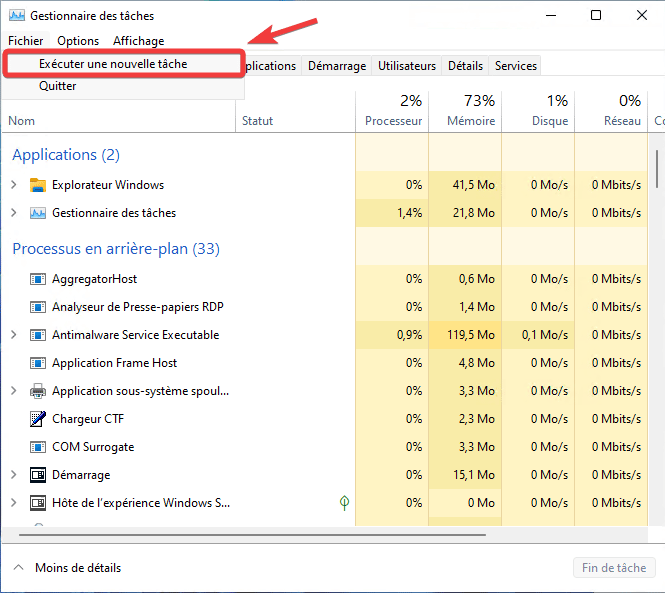Click the Analyseur de Presse-papiers RDP icon
Screen dimensions: 665x593
point(38,307)
